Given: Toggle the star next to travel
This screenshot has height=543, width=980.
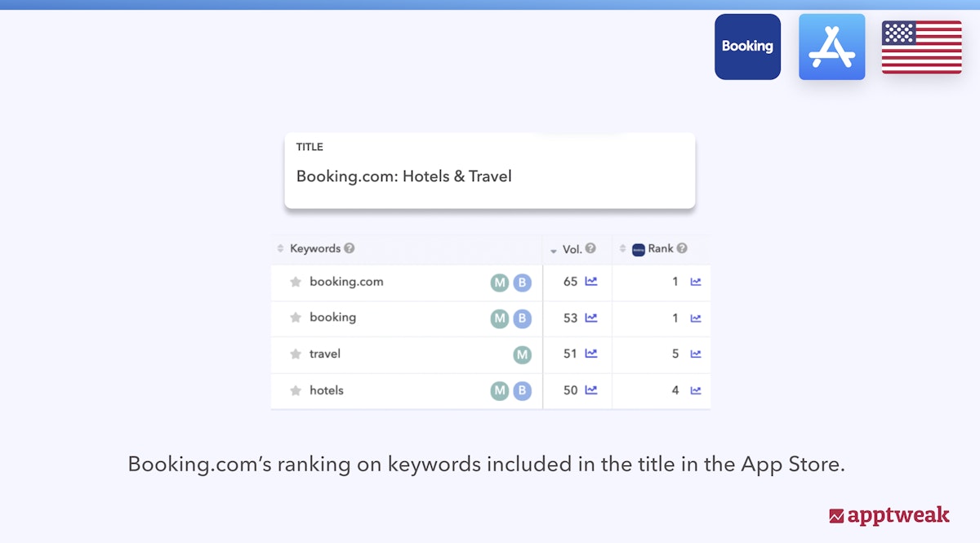Looking at the screenshot, I should click(x=295, y=354).
